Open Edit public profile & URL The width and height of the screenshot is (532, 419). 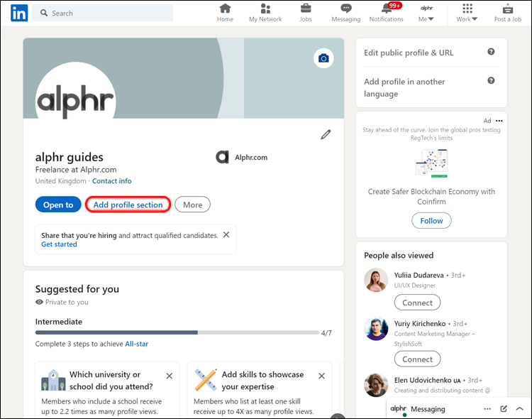[409, 53]
